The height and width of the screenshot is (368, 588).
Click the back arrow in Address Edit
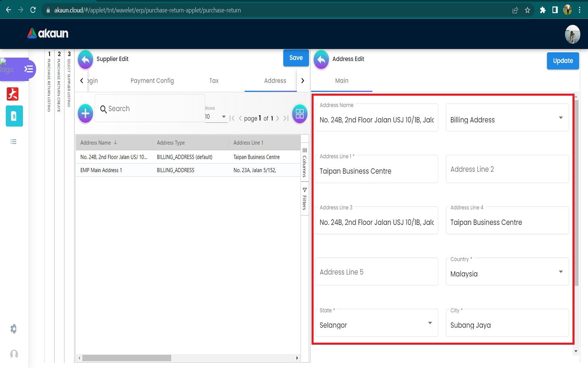coord(321,60)
